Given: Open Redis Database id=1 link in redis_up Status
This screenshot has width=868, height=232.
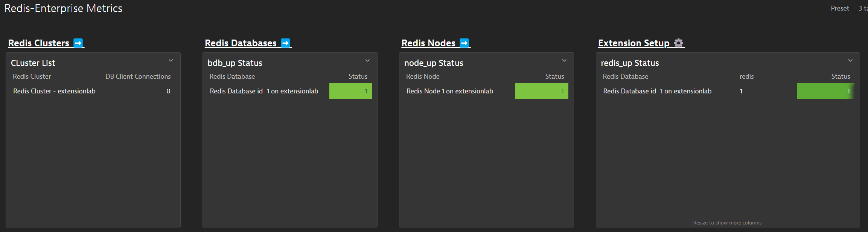Looking at the screenshot, I should pyautogui.click(x=657, y=91).
